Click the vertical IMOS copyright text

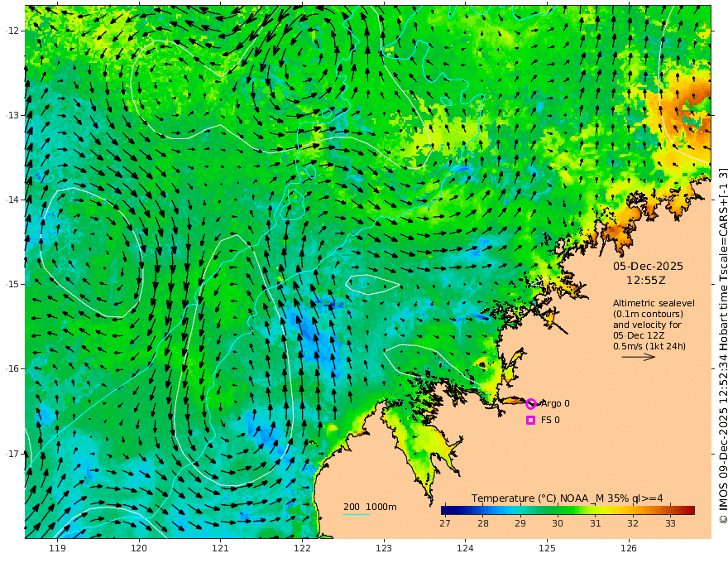point(722,345)
